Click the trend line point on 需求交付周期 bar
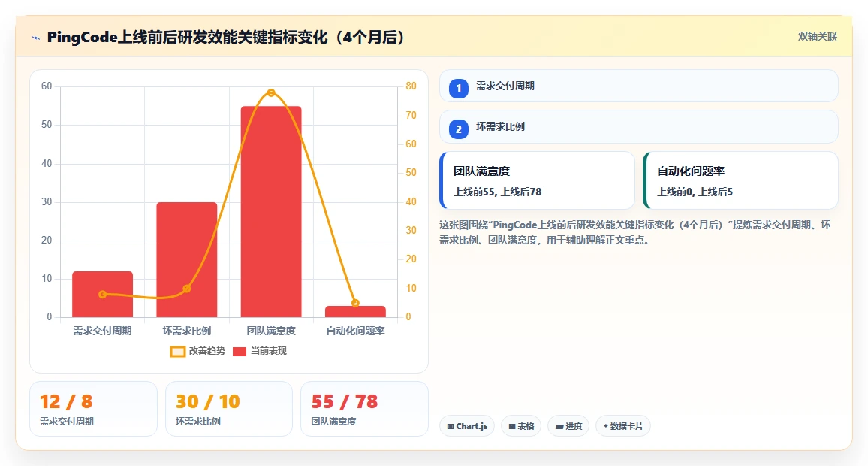868x466 pixels. coord(102,294)
